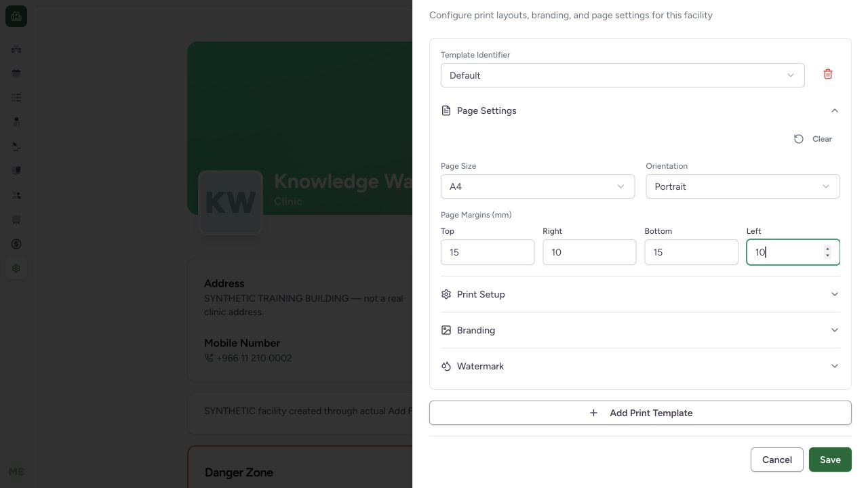This screenshot has width=868, height=488.
Task: Click the plus icon on Add Print Template
Action: (x=593, y=413)
